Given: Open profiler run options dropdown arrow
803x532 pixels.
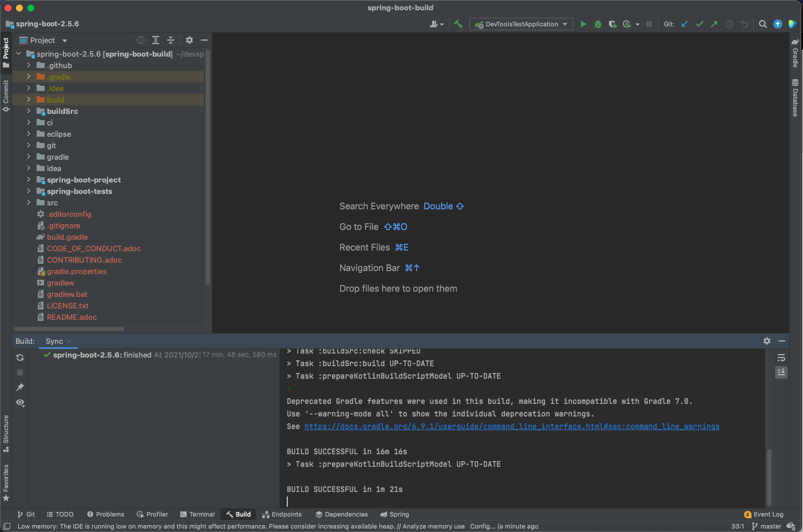Looking at the screenshot, I should tap(638, 25).
